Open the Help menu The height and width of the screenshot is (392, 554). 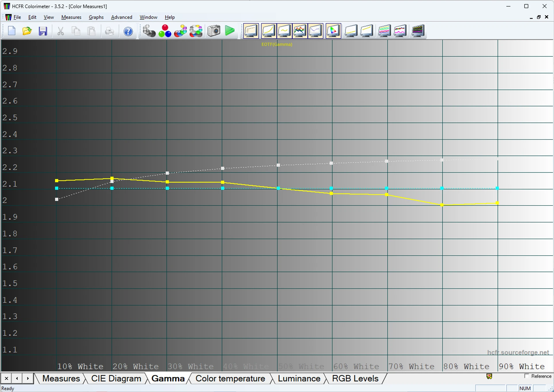pos(170,17)
